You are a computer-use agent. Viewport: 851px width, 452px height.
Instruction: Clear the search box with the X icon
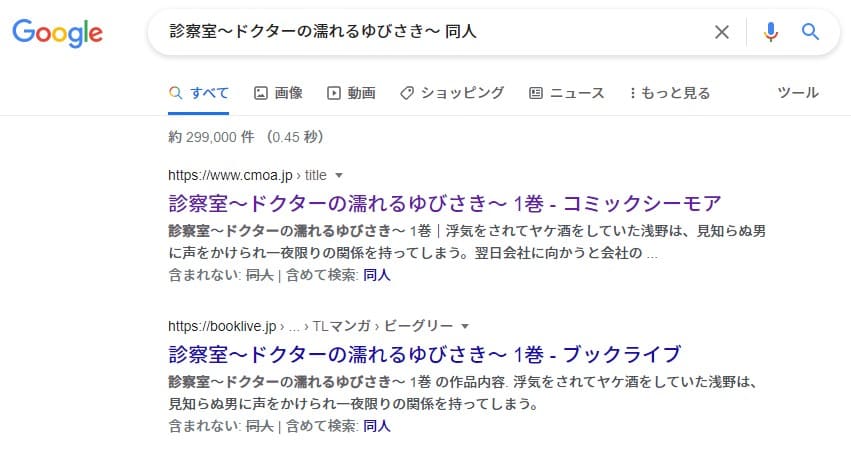(721, 32)
